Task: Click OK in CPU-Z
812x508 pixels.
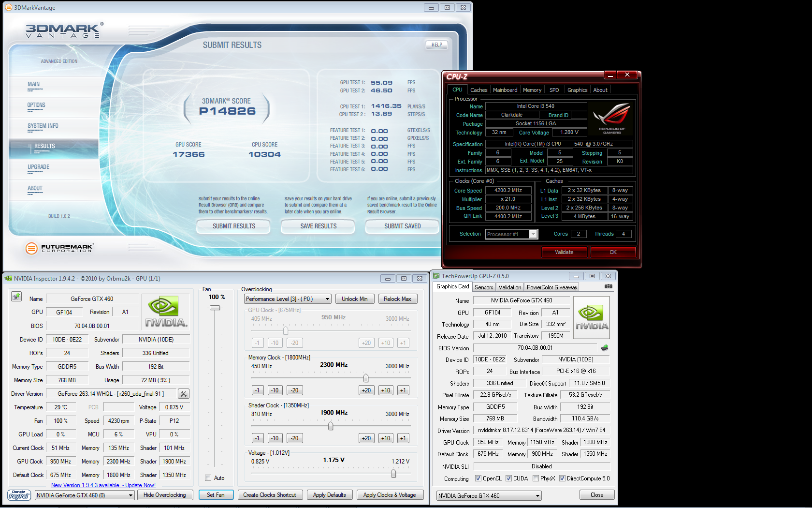Action: pos(613,252)
